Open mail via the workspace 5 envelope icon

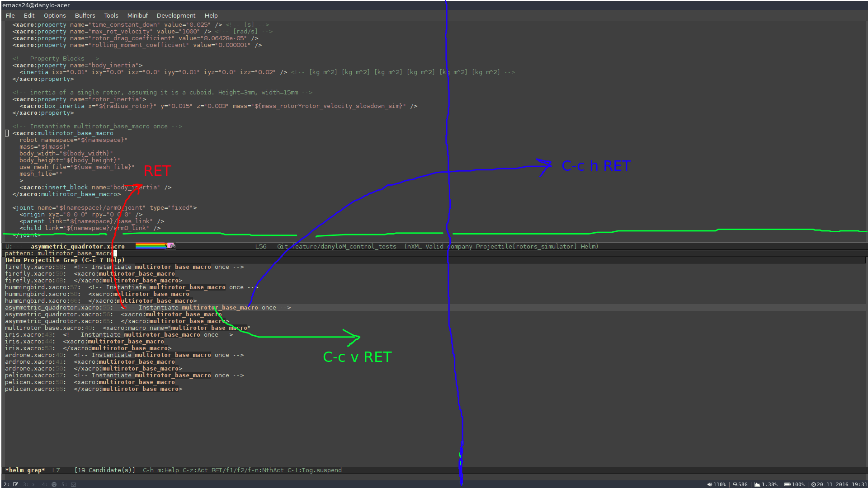click(73, 484)
